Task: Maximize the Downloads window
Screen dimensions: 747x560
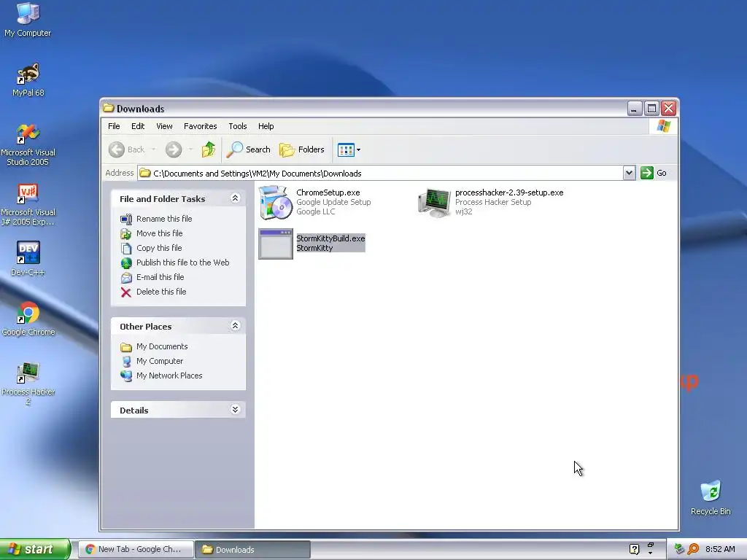Action: pos(651,109)
